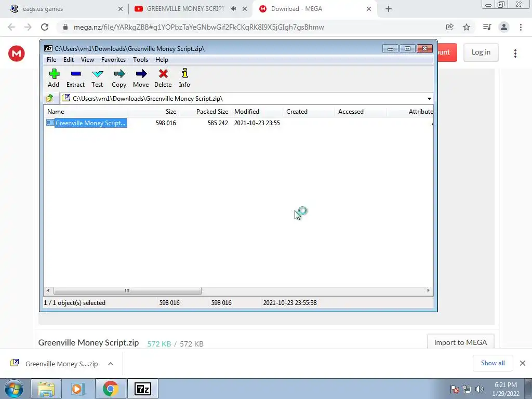Open the Chrome profile icon
Viewport: 532px width, 399px height.
[x=504, y=27]
